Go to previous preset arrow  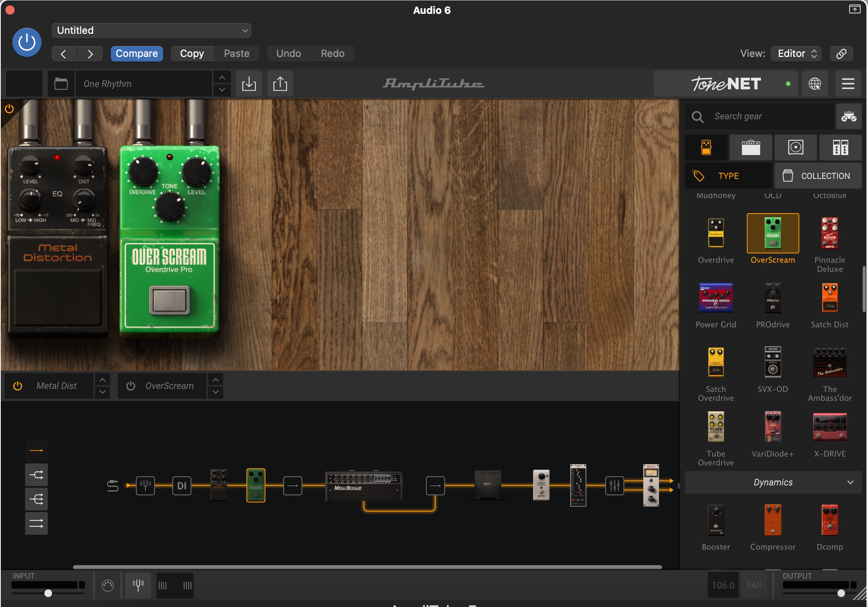64,54
